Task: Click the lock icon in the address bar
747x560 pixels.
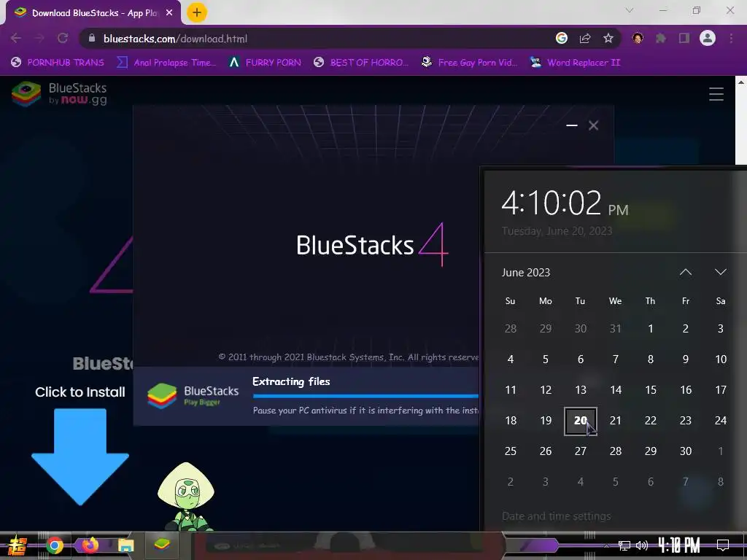Action: click(92, 38)
